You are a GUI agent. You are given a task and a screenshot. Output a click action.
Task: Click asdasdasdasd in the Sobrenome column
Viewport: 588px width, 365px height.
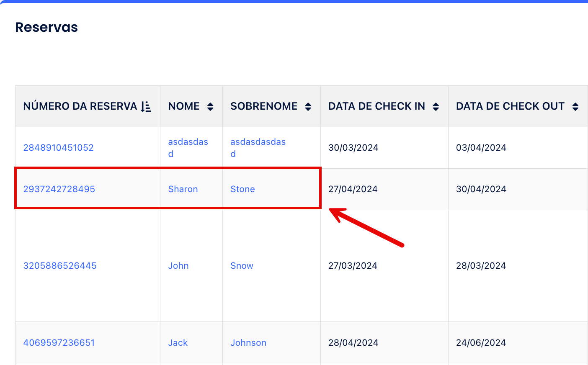click(x=258, y=142)
